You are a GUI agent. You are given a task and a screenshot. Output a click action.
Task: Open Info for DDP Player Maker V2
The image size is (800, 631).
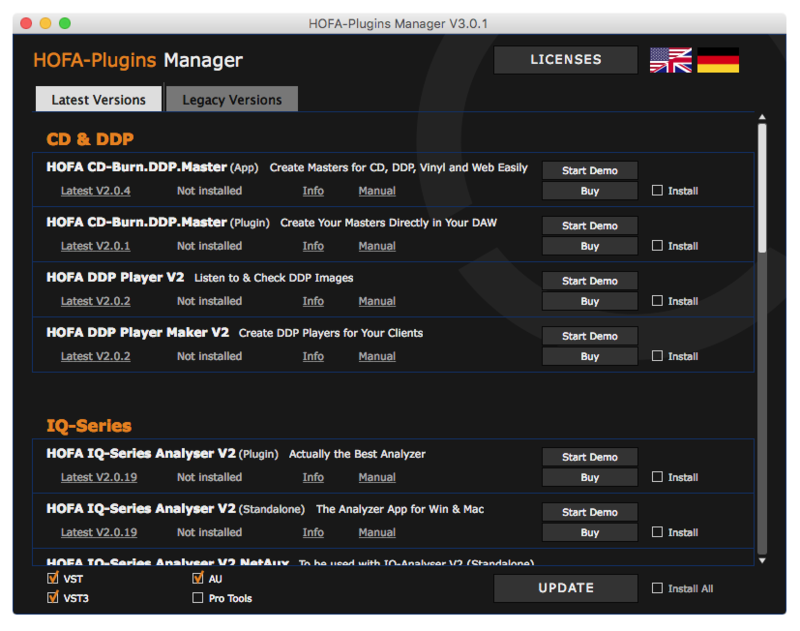pyautogui.click(x=313, y=356)
